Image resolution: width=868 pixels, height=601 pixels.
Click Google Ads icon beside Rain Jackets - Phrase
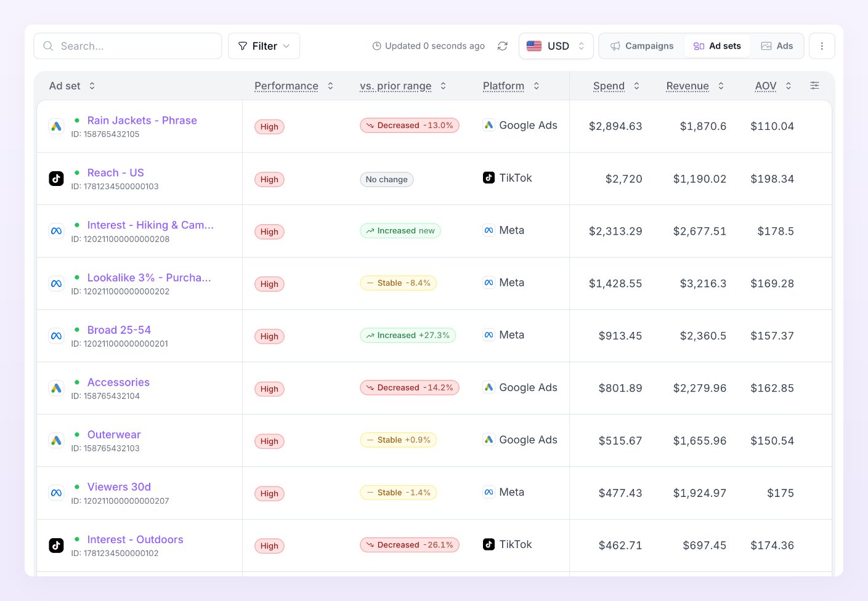click(x=56, y=126)
